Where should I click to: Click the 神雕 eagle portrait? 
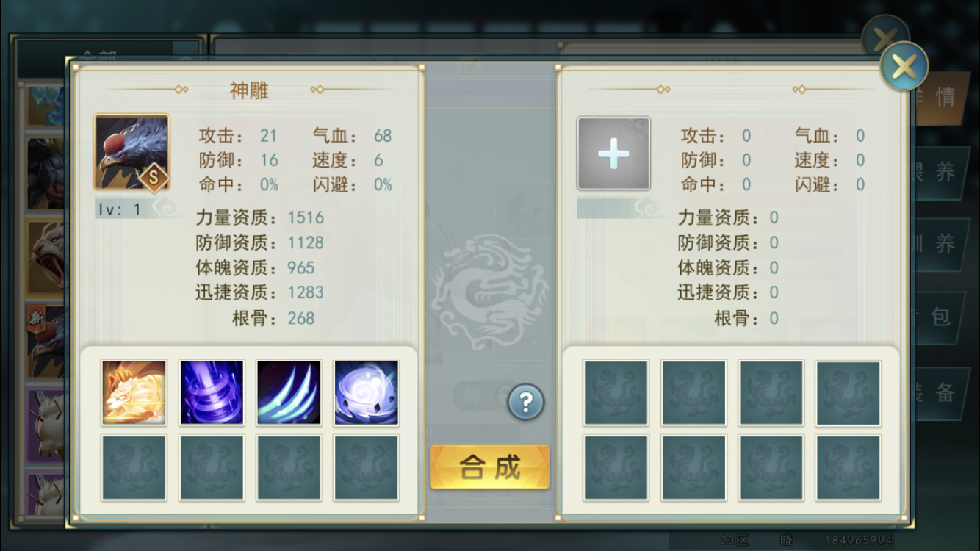(x=131, y=152)
